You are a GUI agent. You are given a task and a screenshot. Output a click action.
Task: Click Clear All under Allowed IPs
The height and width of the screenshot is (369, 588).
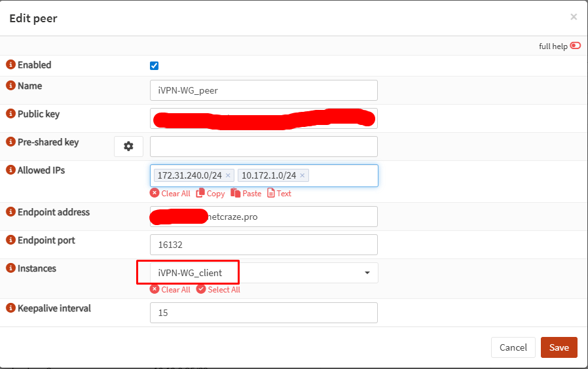[x=170, y=193]
